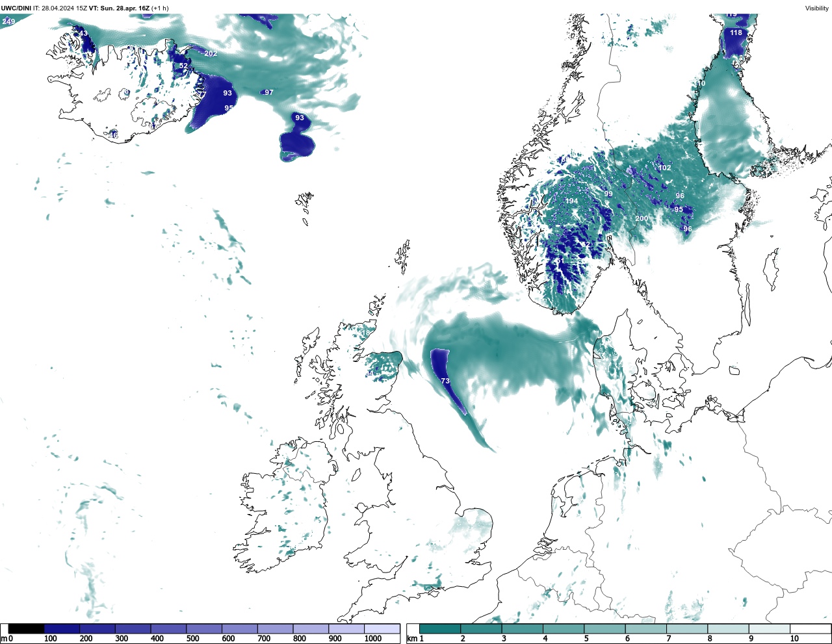Viewport: 832px width, 644px height.
Task: Click the 6 tick label in km legend
Action: pyautogui.click(x=627, y=639)
